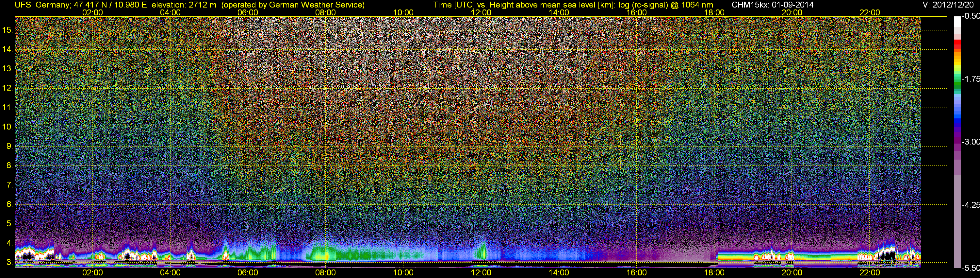Image resolution: width=980 pixels, height=278 pixels.
Task: Select the "8." km height axis label
Action: [x=9, y=166]
